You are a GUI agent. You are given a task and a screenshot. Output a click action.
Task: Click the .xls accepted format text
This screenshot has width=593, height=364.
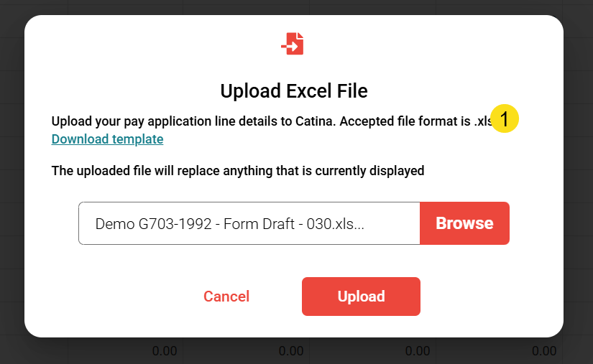(x=483, y=121)
